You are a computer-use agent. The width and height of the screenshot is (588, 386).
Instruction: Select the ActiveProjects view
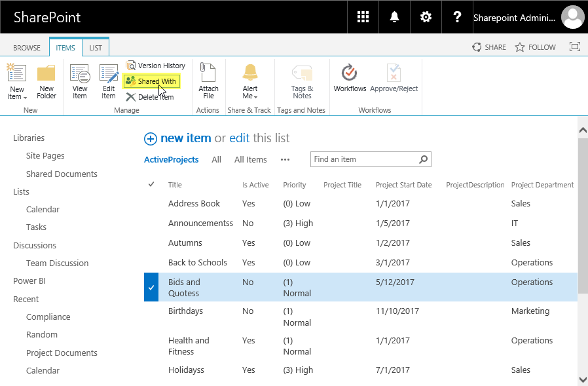point(172,160)
